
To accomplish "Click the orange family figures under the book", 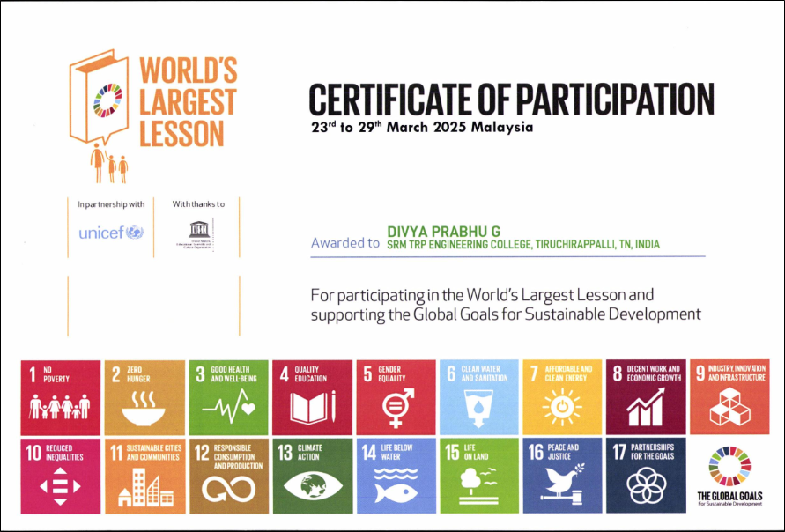I will (x=109, y=164).
